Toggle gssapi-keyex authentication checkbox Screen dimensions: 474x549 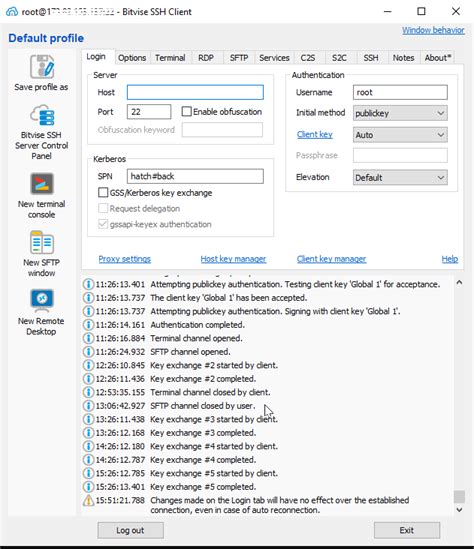103,224
